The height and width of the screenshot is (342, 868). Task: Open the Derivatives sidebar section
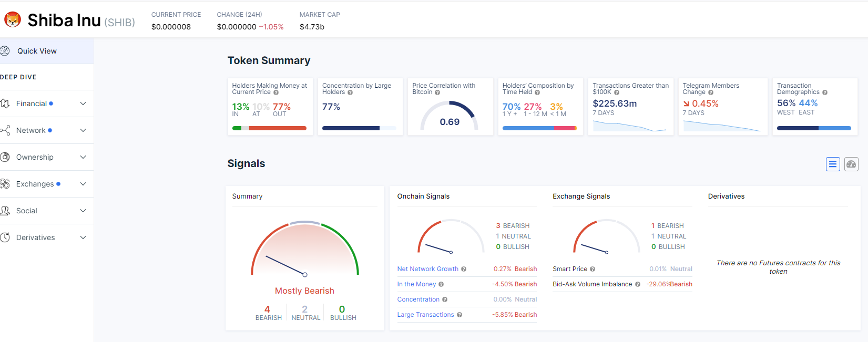pyautogui.click(x=36, y=237)
